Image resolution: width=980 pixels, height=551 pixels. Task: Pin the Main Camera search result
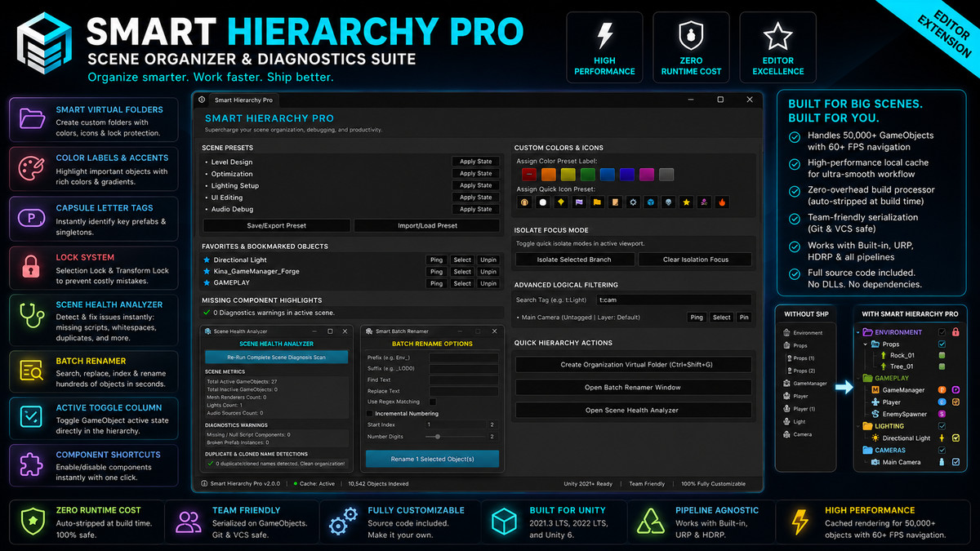[x=744, y=318]
